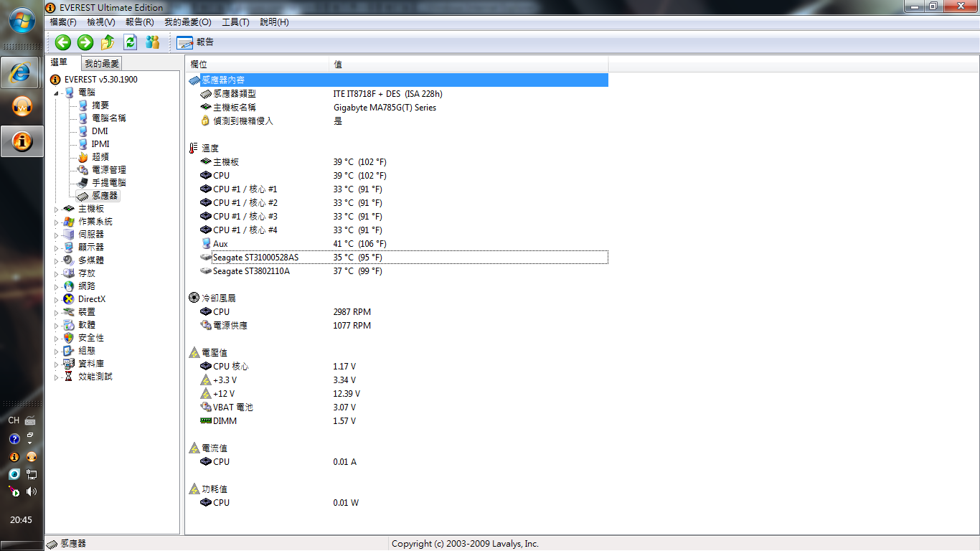Click the thermometer icon beside 溫度

point(194,148)
